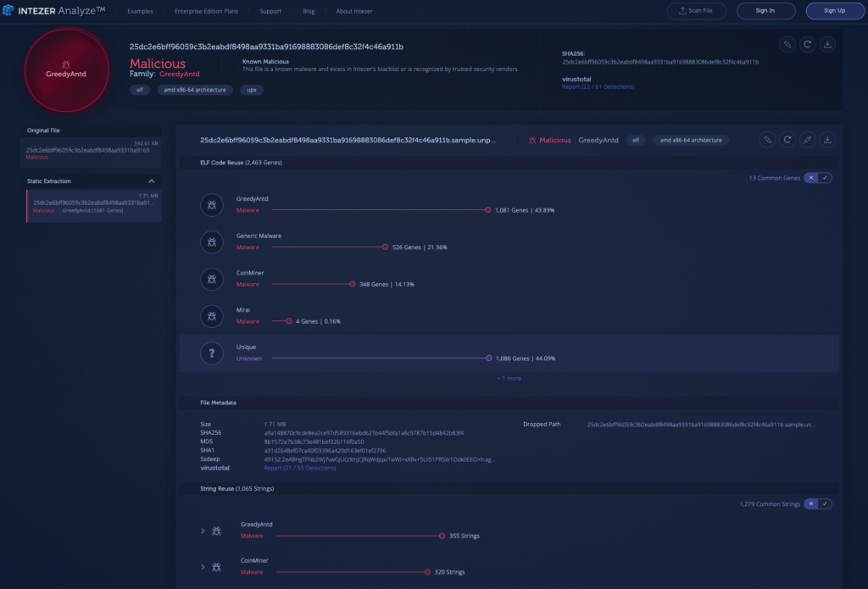Click the Scan File button
The width and height of the screenshot is (868, 589).
pos(696,11)
